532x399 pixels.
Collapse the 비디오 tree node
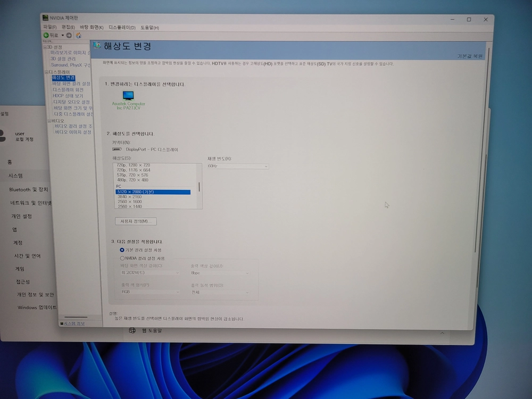49,121
